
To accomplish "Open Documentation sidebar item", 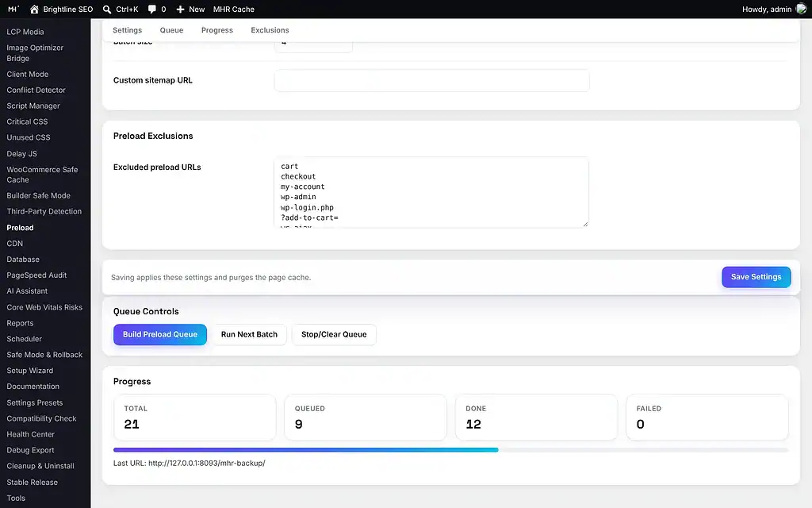I will 33,387.
